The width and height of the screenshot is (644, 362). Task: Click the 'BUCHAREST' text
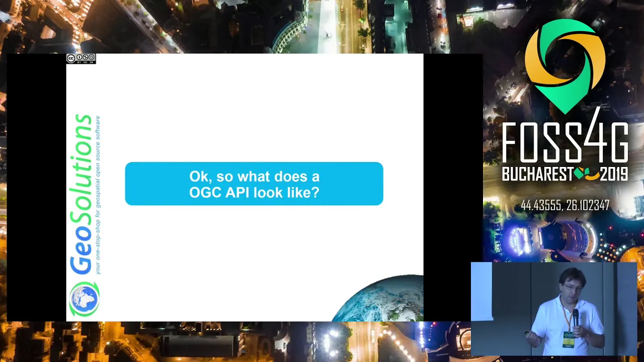coord(537,174)
